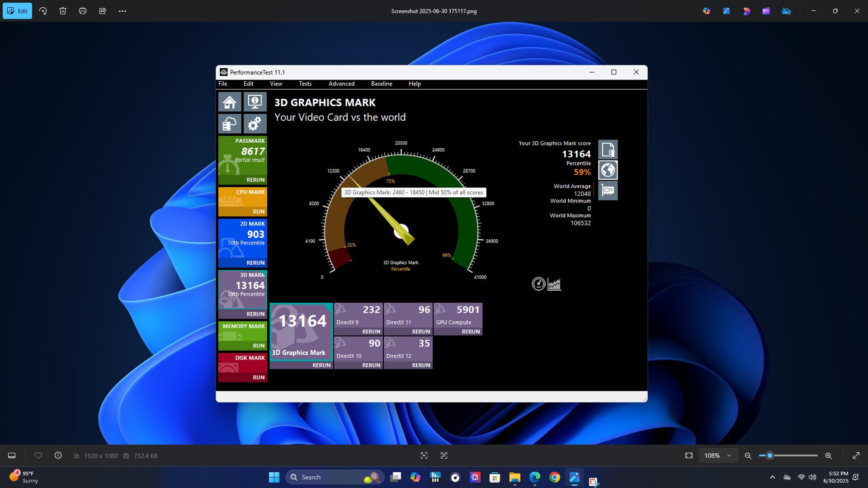Open the PerformanceTest home screen icon

230,102
